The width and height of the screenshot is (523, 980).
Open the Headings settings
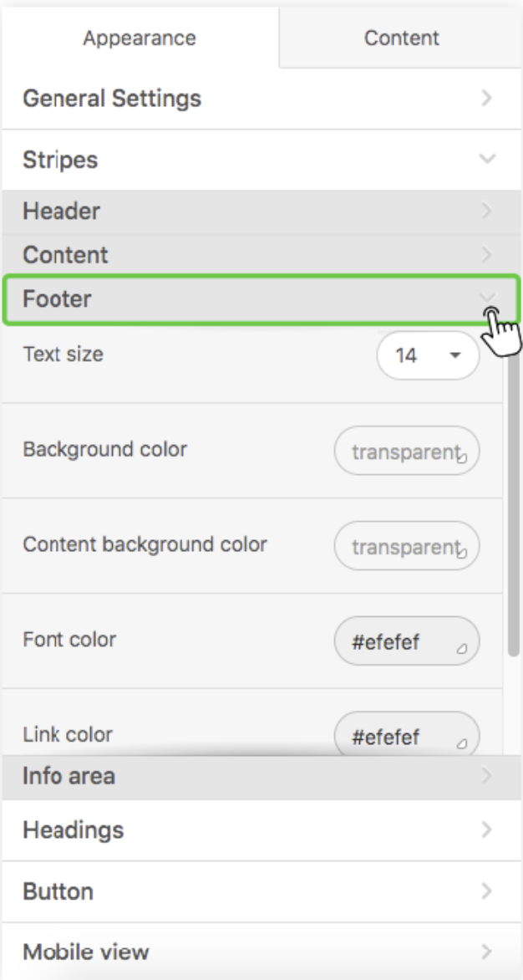coord(261,830)
